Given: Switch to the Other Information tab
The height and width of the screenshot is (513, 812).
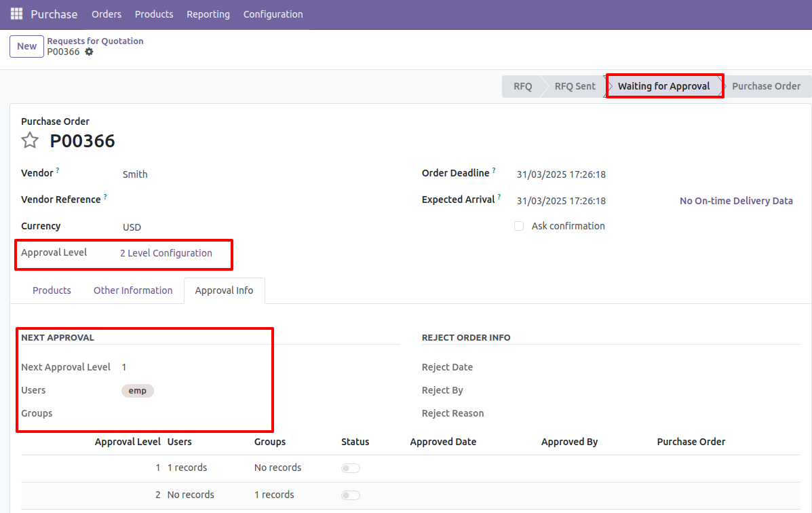Looking at the screenshot, I should [x=133, y=290].
